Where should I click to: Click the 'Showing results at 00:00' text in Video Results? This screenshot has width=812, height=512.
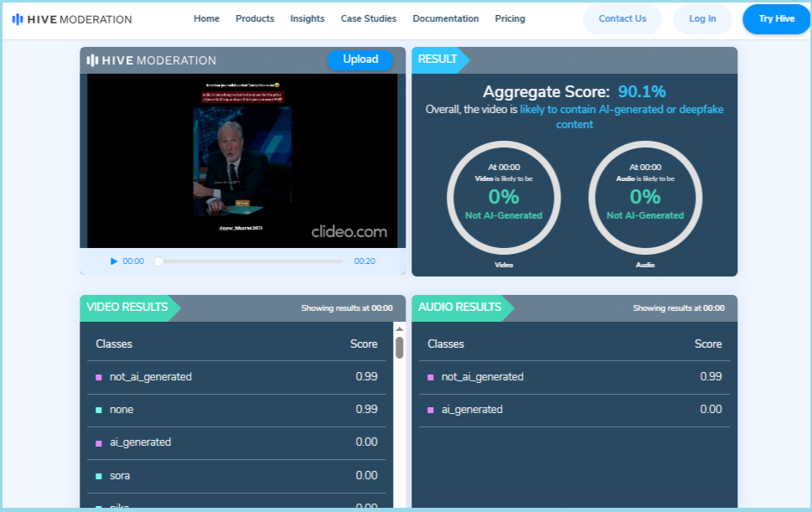click(347, 308)
